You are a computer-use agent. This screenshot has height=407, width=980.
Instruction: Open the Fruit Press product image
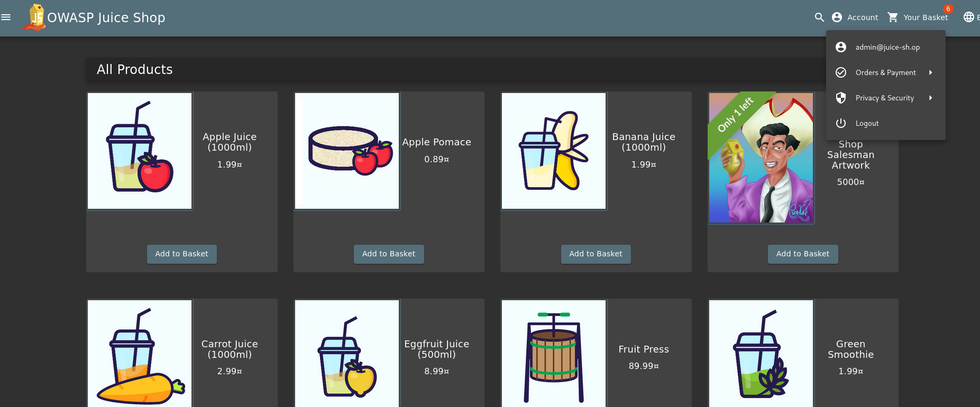(x=554, y=353)
